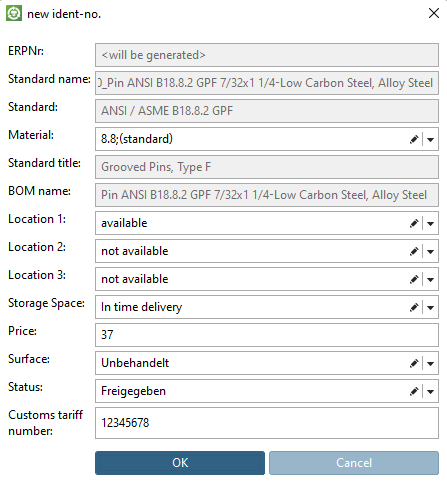
Task: Open the Location 1 dropdown list
Action: click(x=430, y=223)
